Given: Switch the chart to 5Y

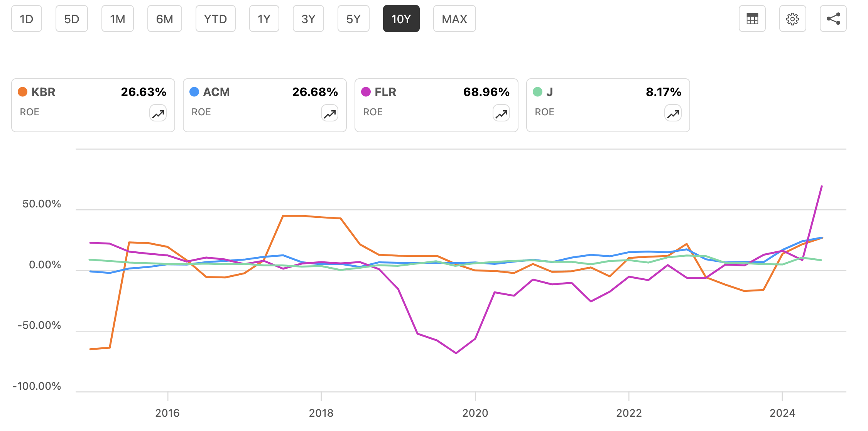Looking at the screenshot, I should (353, 19).
